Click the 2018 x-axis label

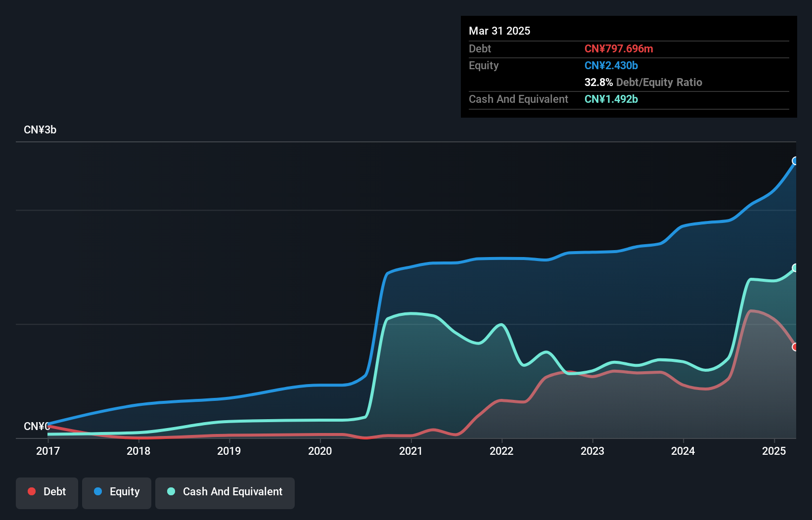coord(138,451)
